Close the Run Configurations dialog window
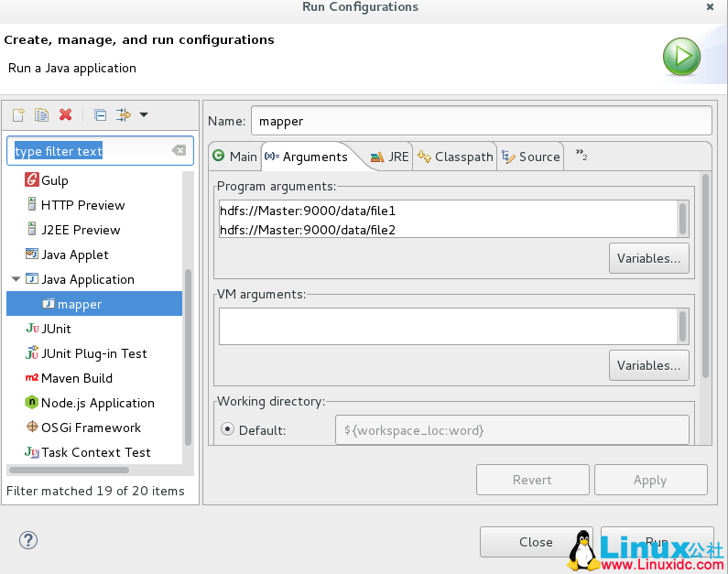Viewport: 728px width, 574px height. [x=710, y=7]
